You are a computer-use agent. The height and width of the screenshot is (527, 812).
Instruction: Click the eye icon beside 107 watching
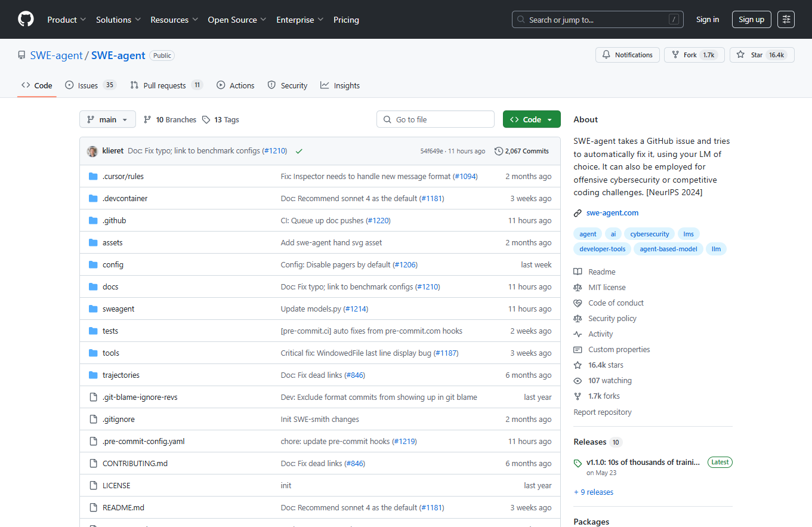click(x=578, y=381)
